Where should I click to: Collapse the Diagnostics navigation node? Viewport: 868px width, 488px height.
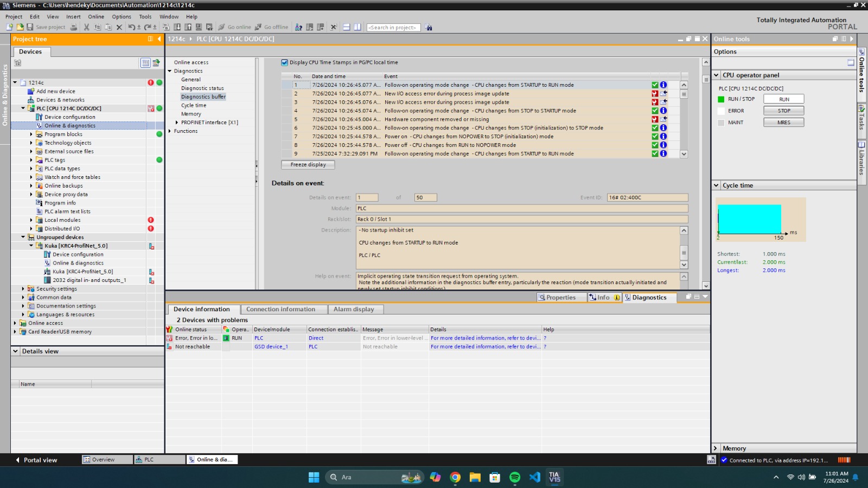169,71
